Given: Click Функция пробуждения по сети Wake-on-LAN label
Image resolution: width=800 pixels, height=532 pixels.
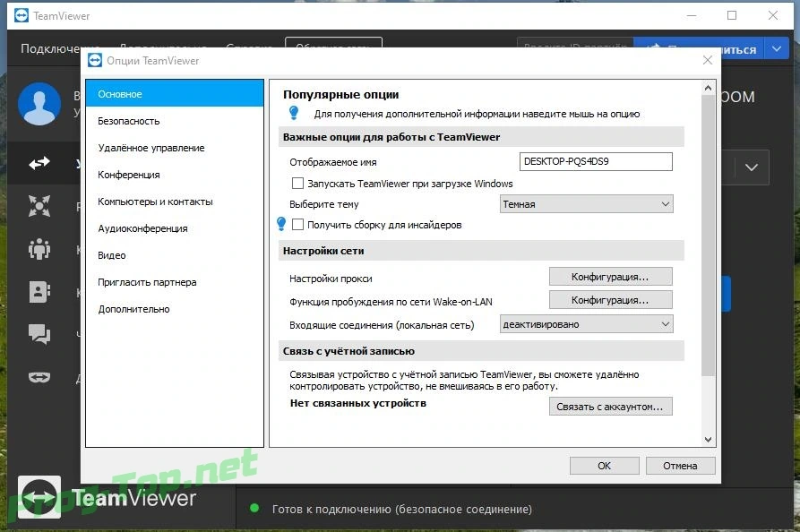Looking at the screenshot, I should 391,302.
